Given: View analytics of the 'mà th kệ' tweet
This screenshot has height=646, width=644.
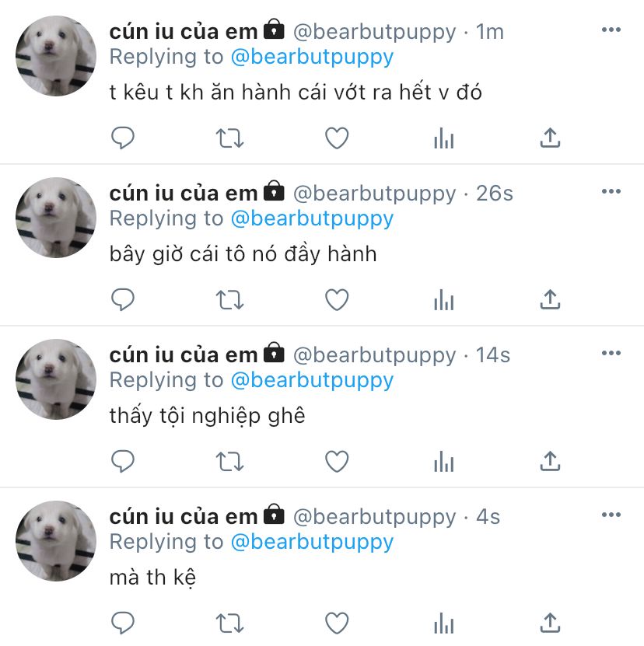Looking at the screenshot, I should [443, 623].
